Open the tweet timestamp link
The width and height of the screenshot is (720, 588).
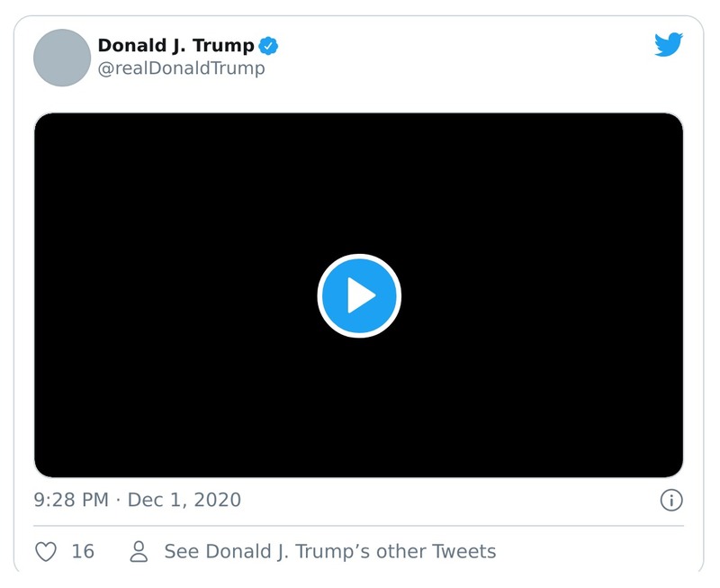coord(135,496)
